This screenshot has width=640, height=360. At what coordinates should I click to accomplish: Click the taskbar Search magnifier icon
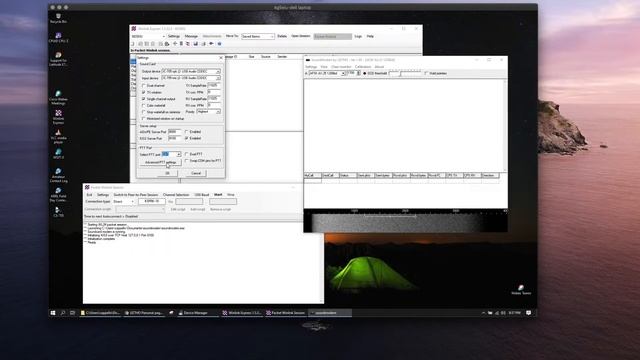point(63,313)
